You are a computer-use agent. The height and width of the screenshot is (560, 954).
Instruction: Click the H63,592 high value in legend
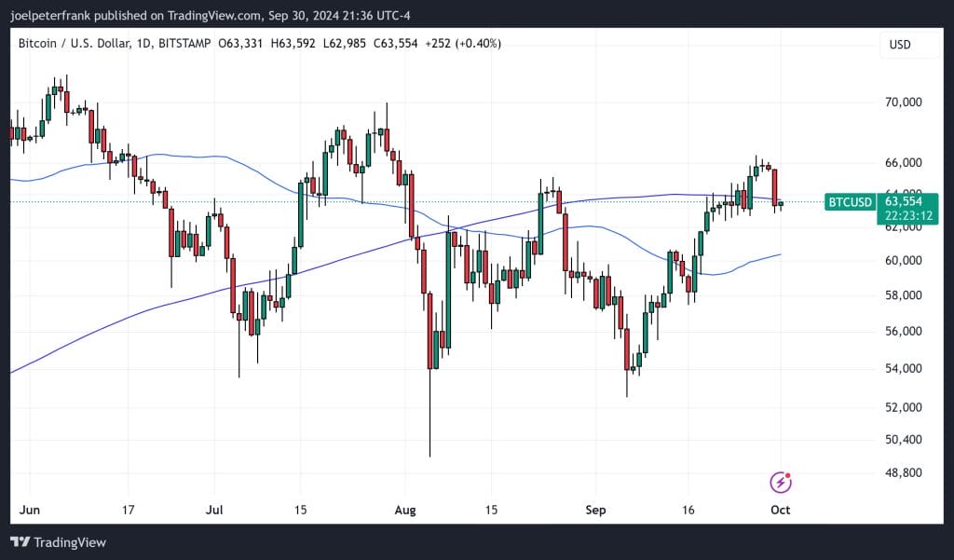pos(298,44)
